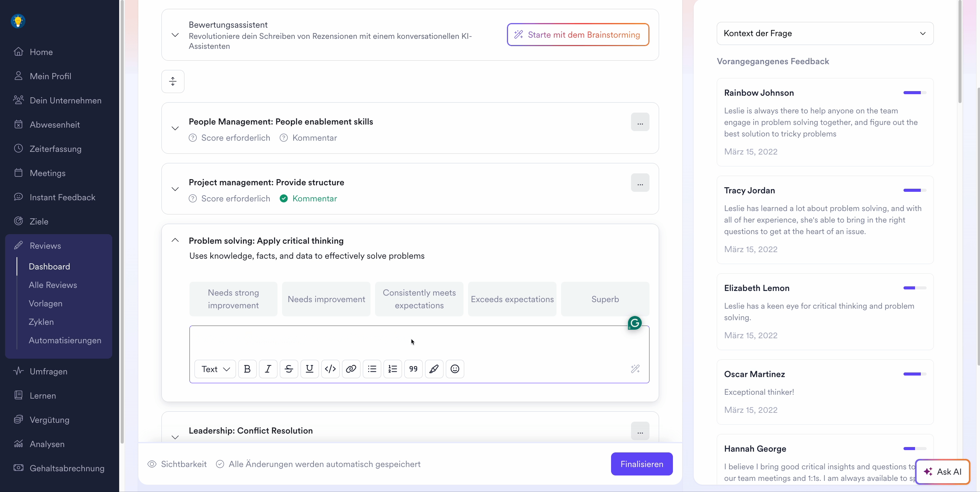The width and height of the screenshot is (980, 492).
Task: Open Alle Reviews in sidebar
Action: click(x=53, y=285)
